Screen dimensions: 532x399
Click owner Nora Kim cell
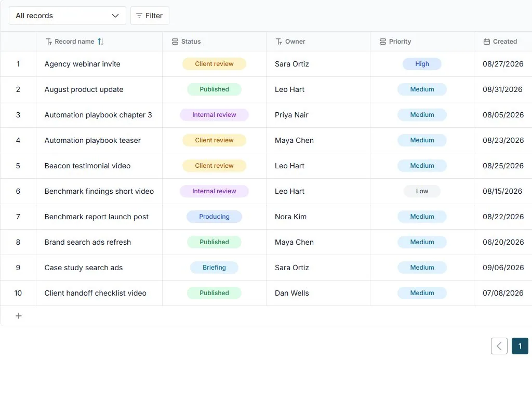290,217
